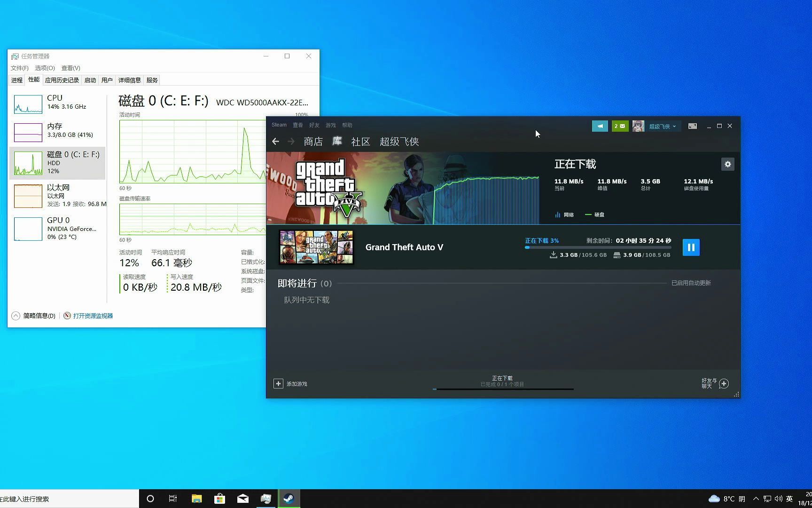812x508 pixels.
Task: Open Steam announcements megaphone icon
Action: point(600,126)
